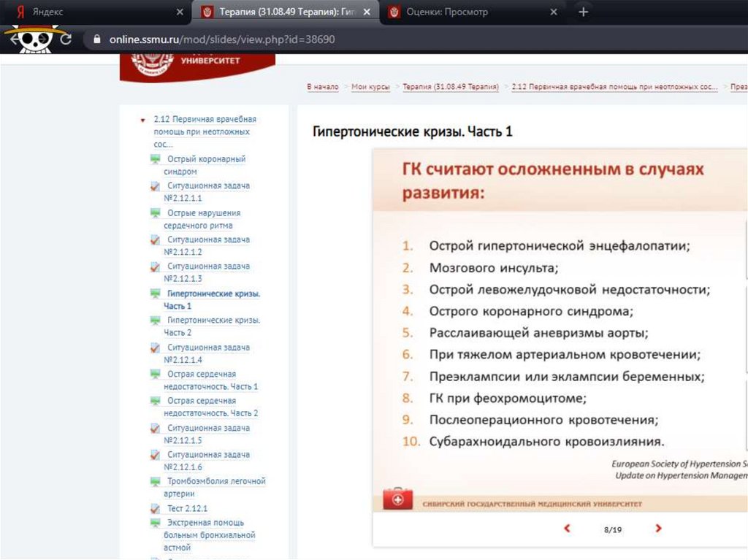
Task: Click quiz icon beside Ситуационная задача №2.12.1.6
Action: pyautogui.click(x=155, y=455)
